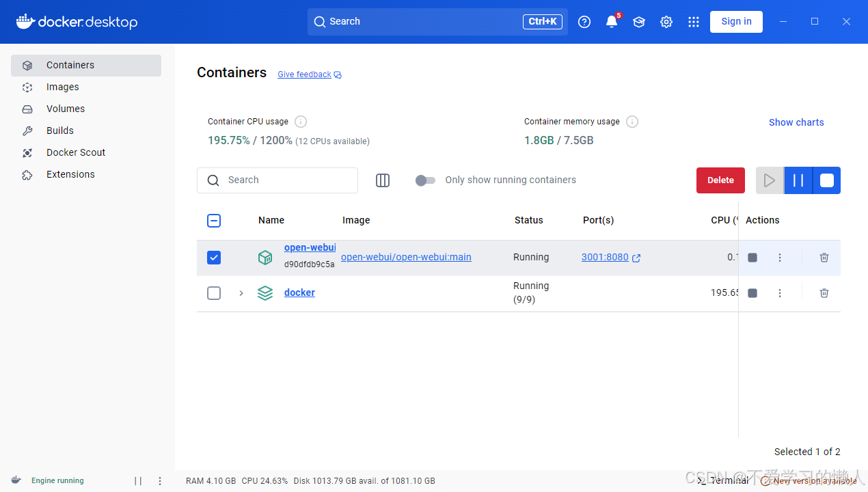Screen dimensions: 868x492
Task: Pause the Docker engine in status bar
Action: 138,481
